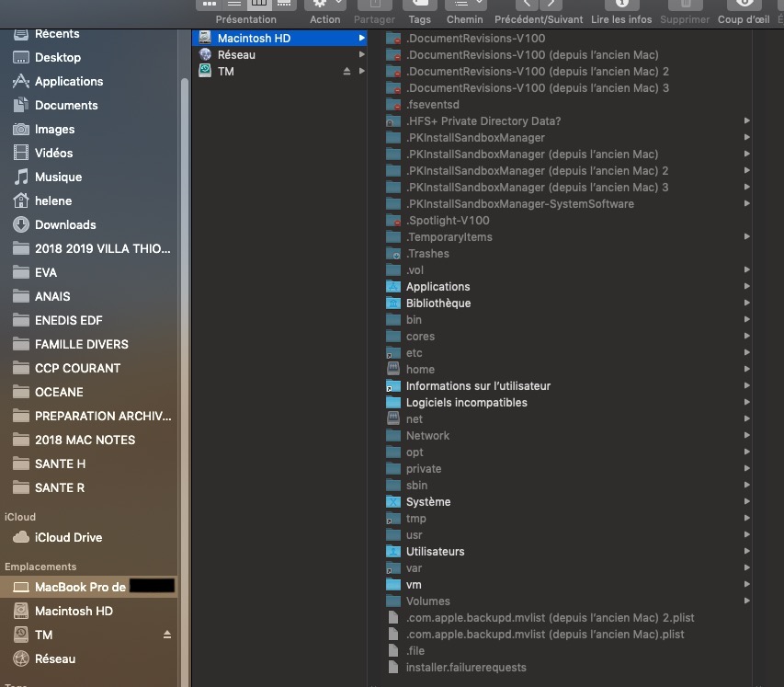The image size is (784, 687).
Task: Click the Supprimer trash button
Action: tap(685, 4)
